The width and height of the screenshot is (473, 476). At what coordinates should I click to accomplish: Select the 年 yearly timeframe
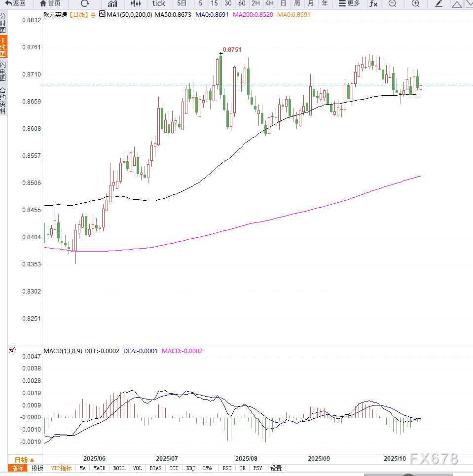(x=325, y=3)
